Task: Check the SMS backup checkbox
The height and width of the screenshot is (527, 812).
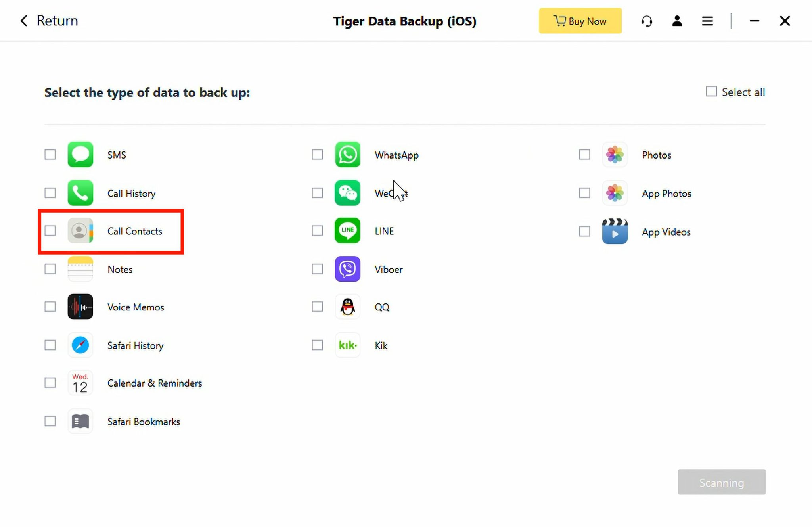Action: [x=50, y=155]
